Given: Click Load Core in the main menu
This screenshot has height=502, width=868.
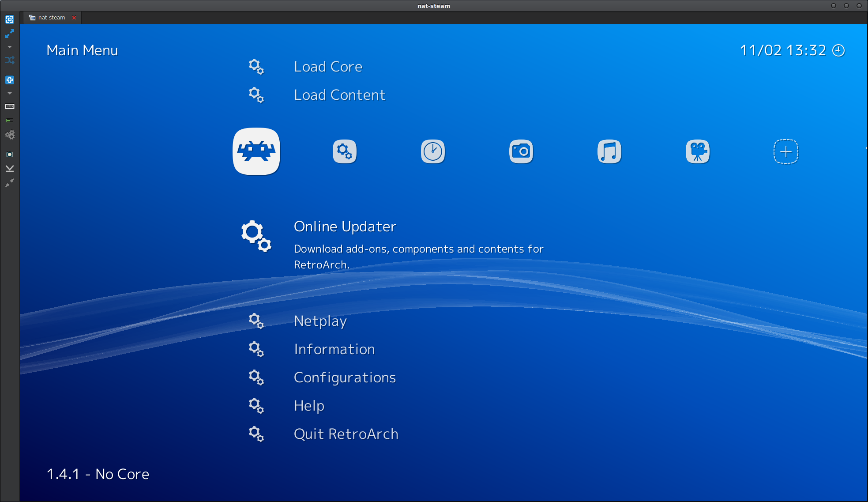Looking at the screenshot, I should pos(328,66).
